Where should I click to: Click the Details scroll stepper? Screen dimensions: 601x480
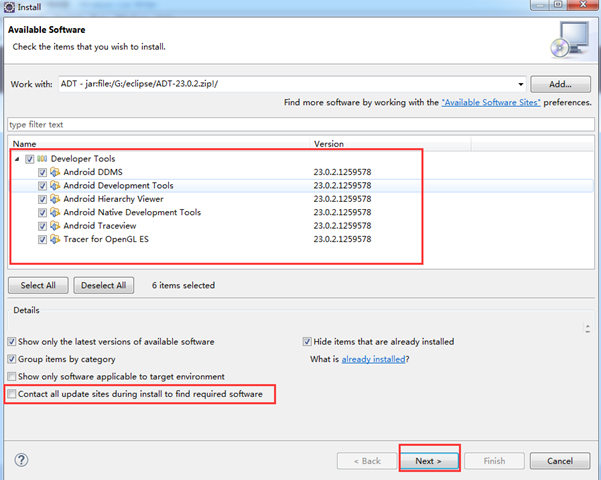click(x=587, y=328)
